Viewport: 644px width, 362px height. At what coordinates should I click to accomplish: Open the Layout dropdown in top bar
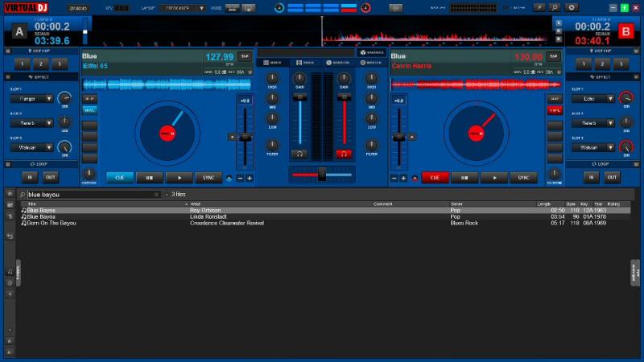point(183,8)
